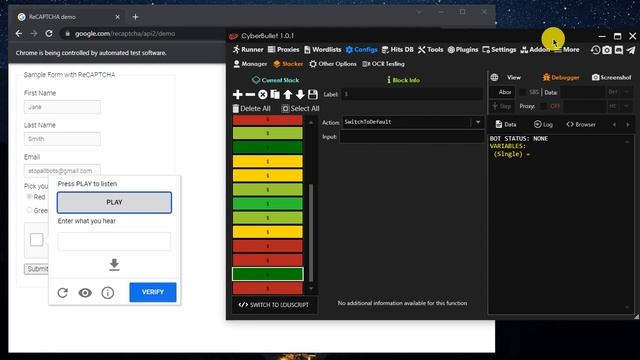Go back in the Chrome window
Viewport: 640px width, 360px height.
[19, 33]
